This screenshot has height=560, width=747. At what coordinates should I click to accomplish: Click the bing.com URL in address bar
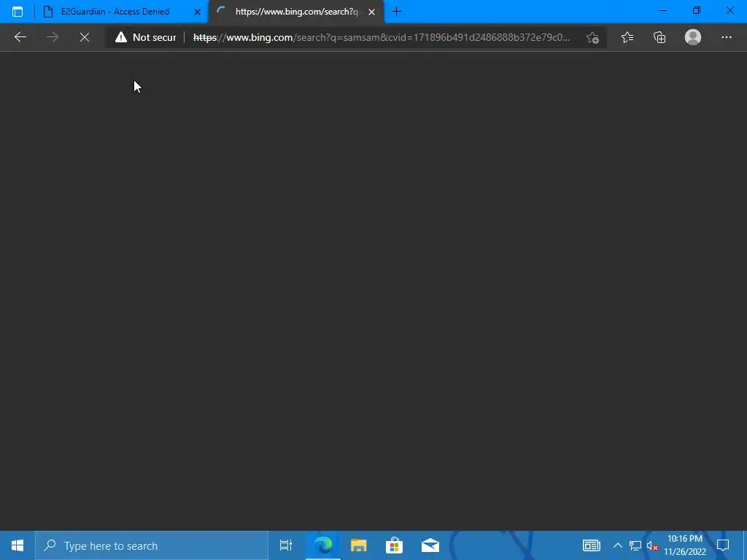pyautogui.click(x=381, y=37)
